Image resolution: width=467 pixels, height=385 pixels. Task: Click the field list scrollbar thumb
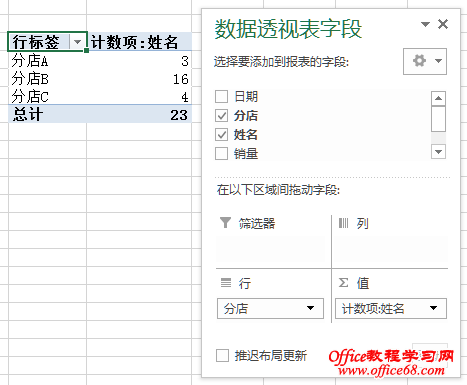[x=438, y=119]
